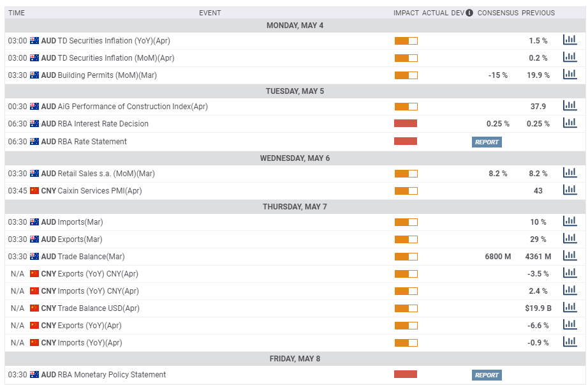View chart for CNY Trade Balance USD
Image resolution: width=588 pixels, height=385 pixels.
[x=569, y=308]
